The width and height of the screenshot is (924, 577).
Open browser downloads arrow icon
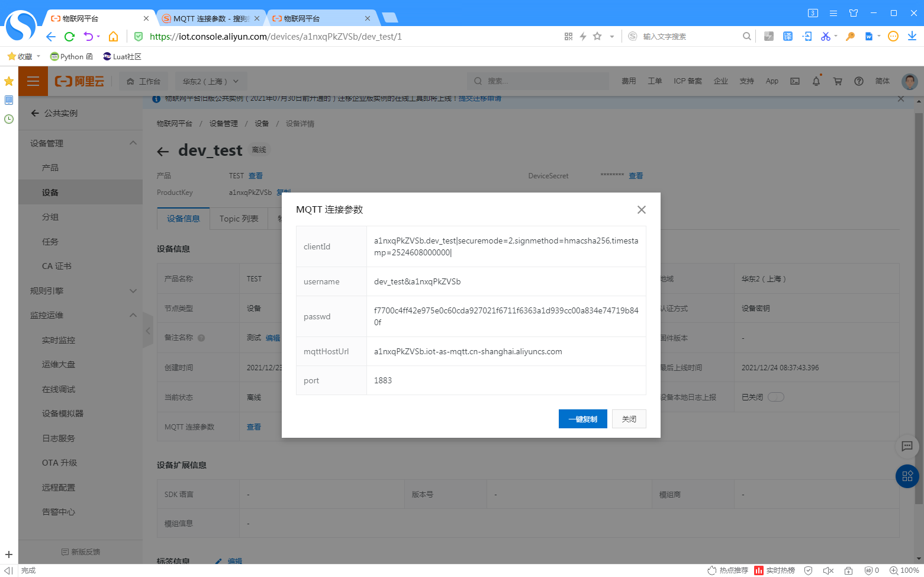[x=912, y=37]
